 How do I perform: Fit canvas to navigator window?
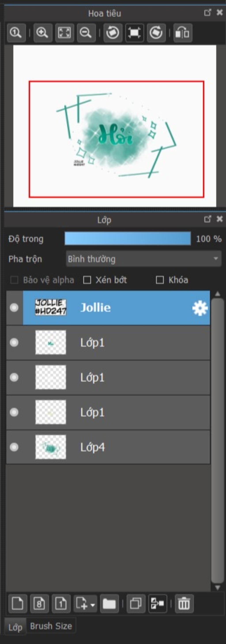64,33
